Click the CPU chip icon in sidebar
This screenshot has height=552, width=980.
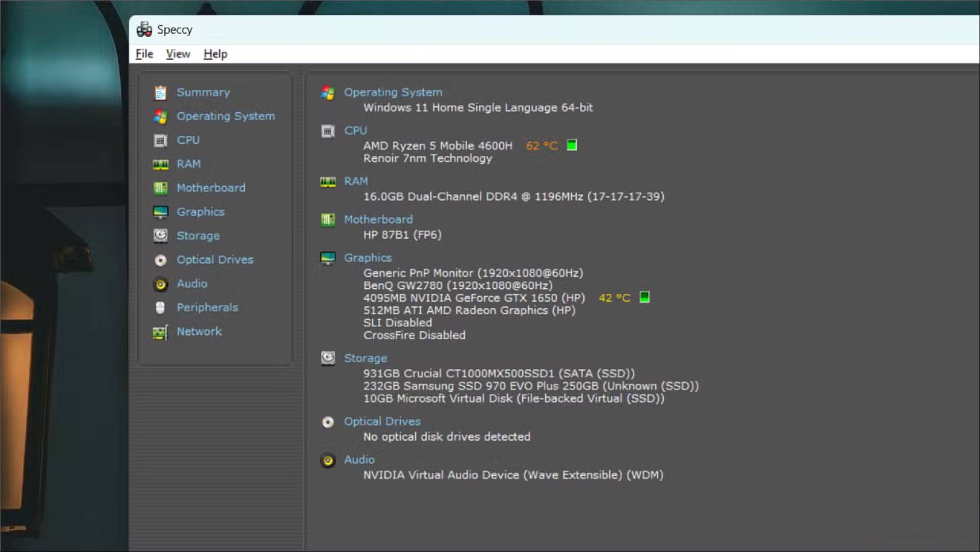pos(161,140)
